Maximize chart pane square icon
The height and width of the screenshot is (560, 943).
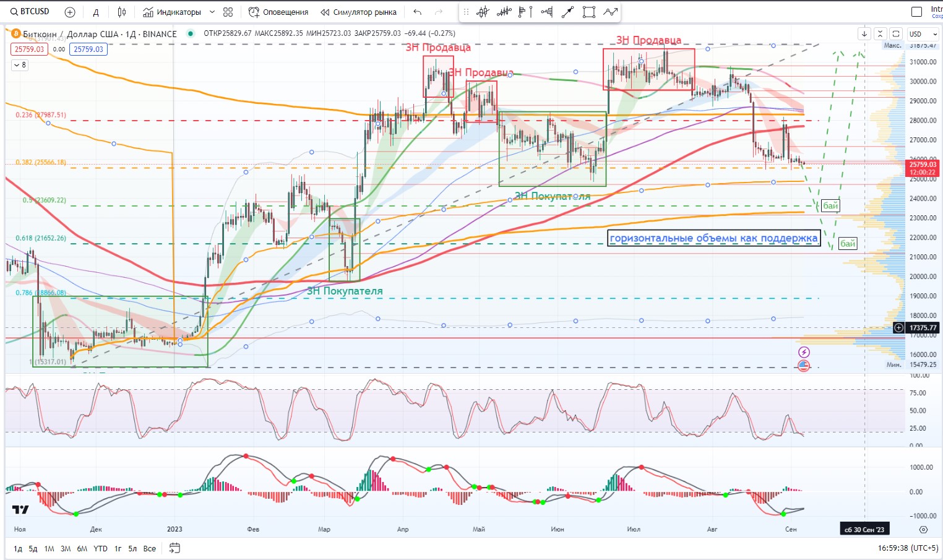point(895,34)
